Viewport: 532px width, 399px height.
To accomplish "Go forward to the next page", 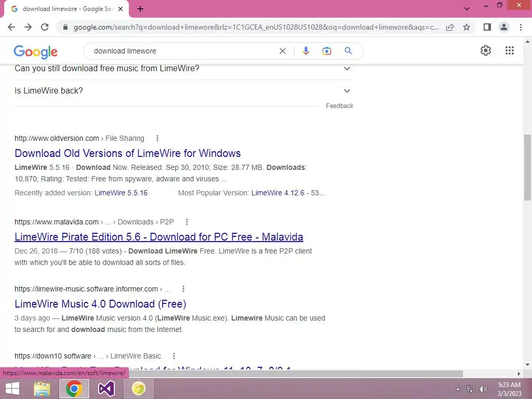I will [28, 27].
